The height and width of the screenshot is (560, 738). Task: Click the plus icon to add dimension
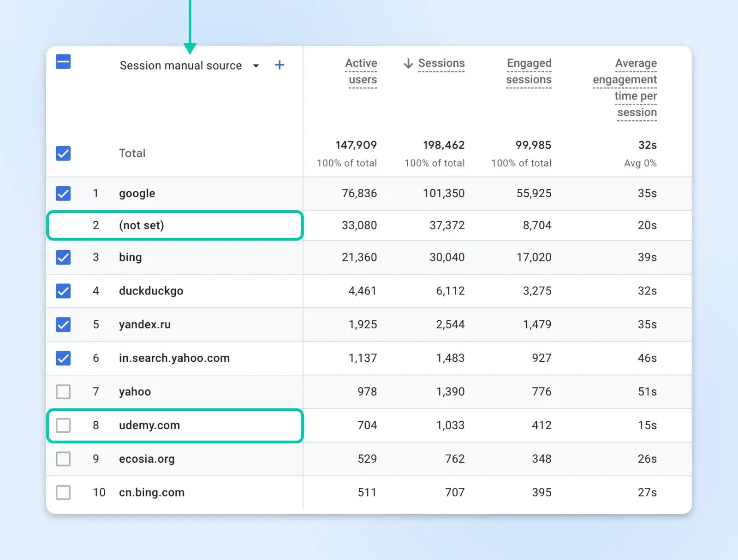pyautogui.click(x=280, y=65)
